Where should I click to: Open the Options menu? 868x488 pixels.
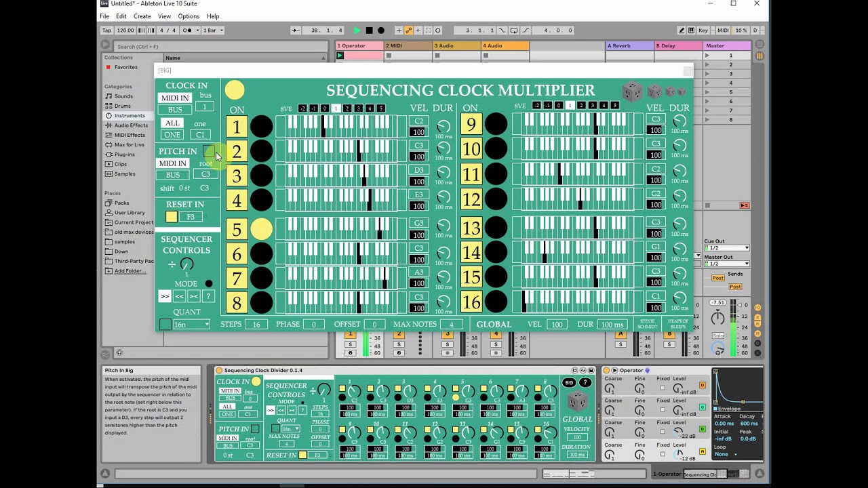point(189,16)
